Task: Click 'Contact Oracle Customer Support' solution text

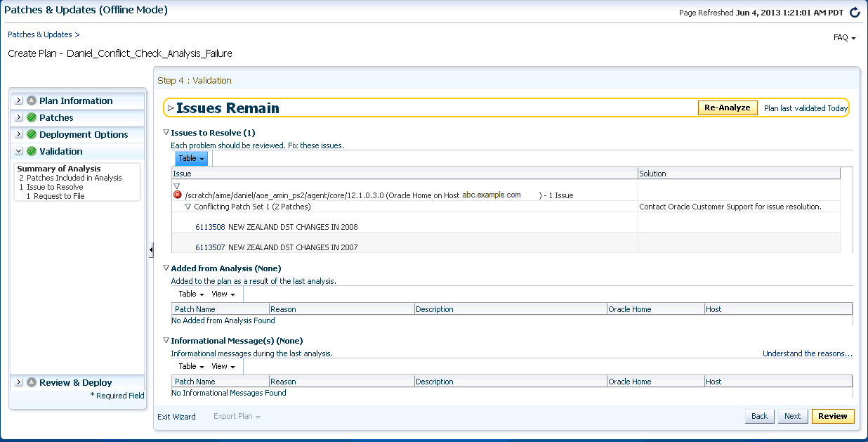Action: 730,207
